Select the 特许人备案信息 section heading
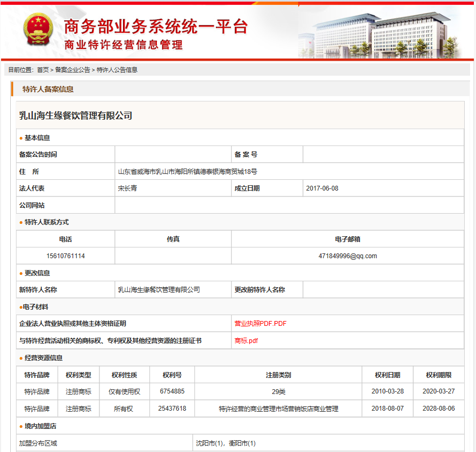 tap(48, 89)
